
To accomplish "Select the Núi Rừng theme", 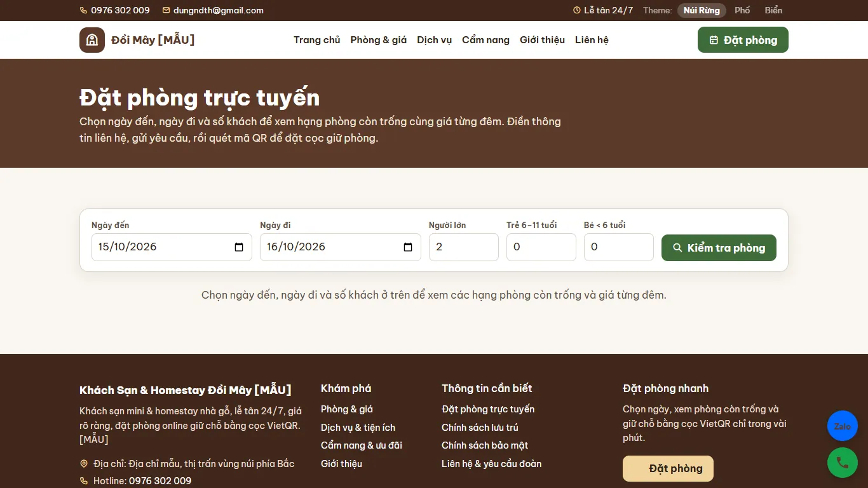I will coord(702,10).
